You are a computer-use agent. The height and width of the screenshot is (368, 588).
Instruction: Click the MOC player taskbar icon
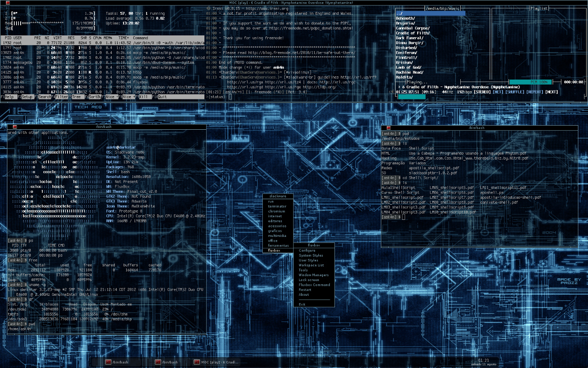pyautogui.click(x=197, y=362)
